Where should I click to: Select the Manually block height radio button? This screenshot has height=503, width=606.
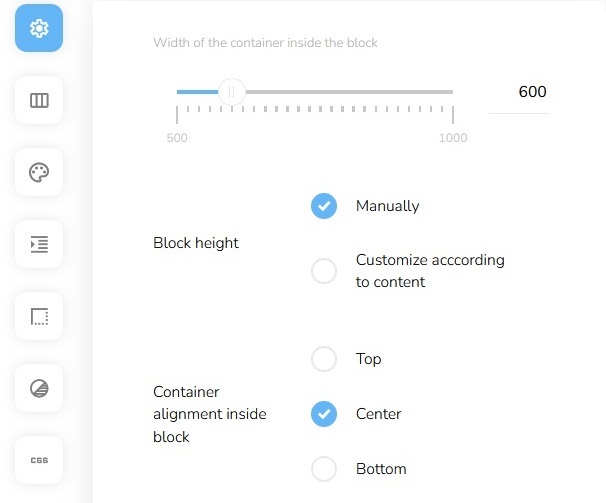(324, 206)
